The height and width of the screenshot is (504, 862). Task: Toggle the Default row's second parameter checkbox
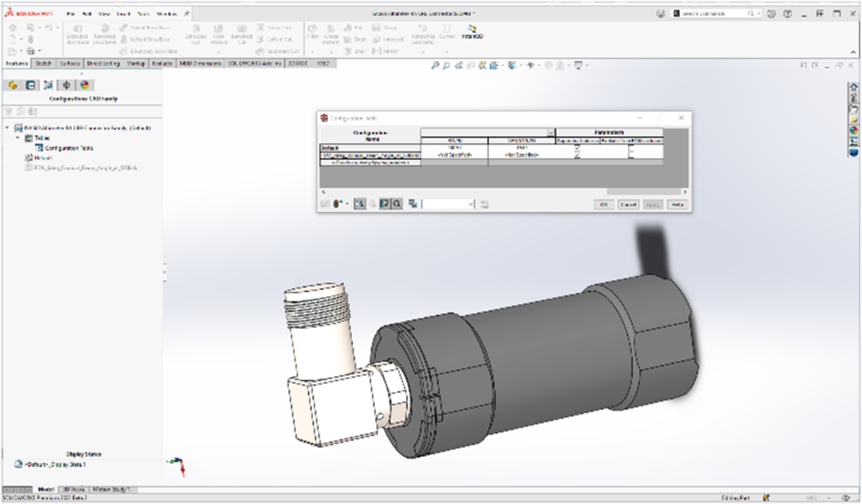631,148
